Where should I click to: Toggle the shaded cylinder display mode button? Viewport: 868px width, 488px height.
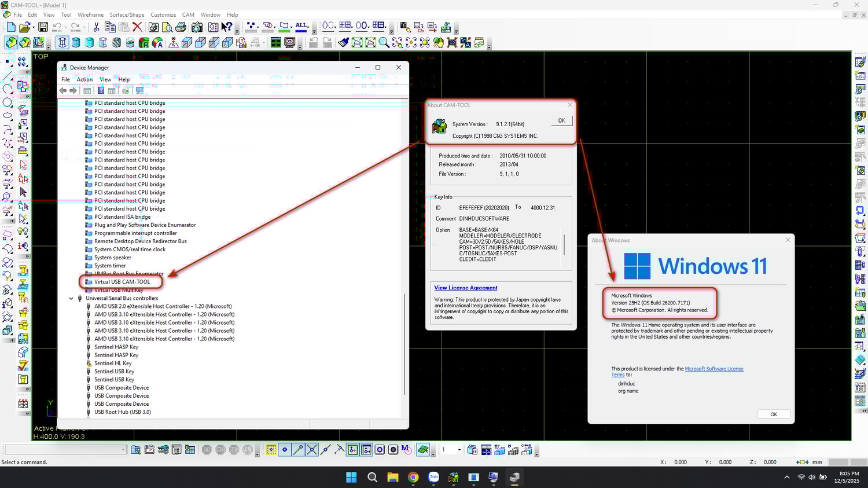(90, 43)
